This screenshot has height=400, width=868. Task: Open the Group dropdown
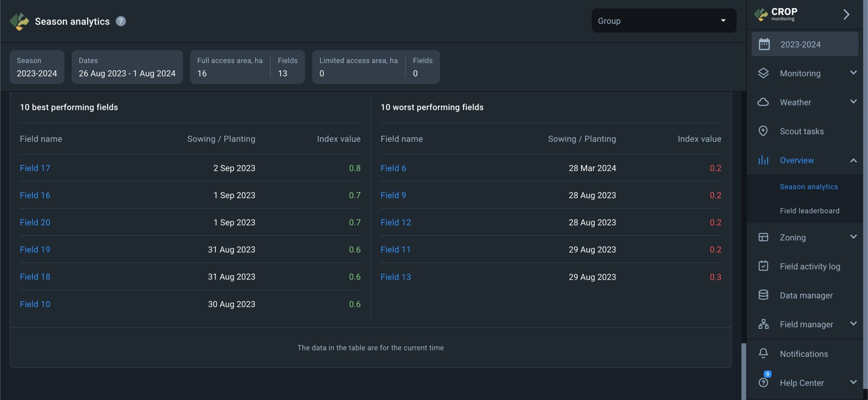click(664, 21)
